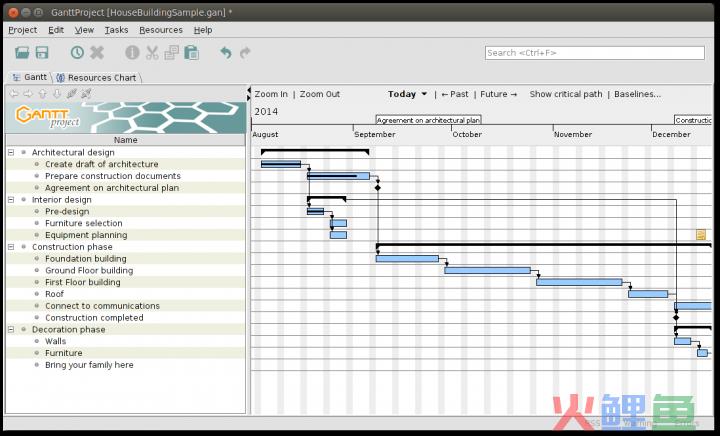Collapse the Architectural design group
720x436 pixels.
pos(11,152)
